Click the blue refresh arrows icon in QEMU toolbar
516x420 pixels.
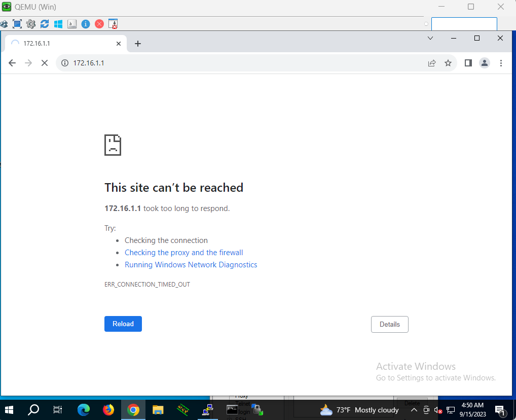(x=45, y=24)
